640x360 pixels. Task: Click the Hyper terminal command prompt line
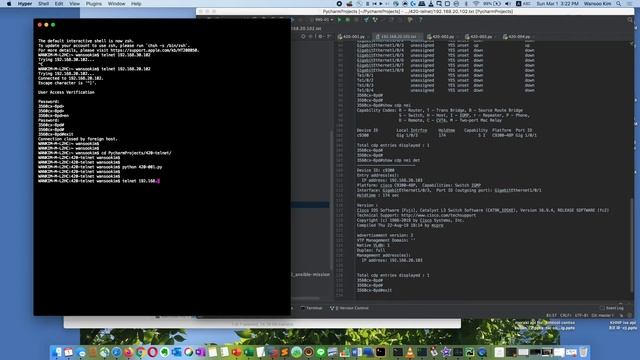coord(99,181)
